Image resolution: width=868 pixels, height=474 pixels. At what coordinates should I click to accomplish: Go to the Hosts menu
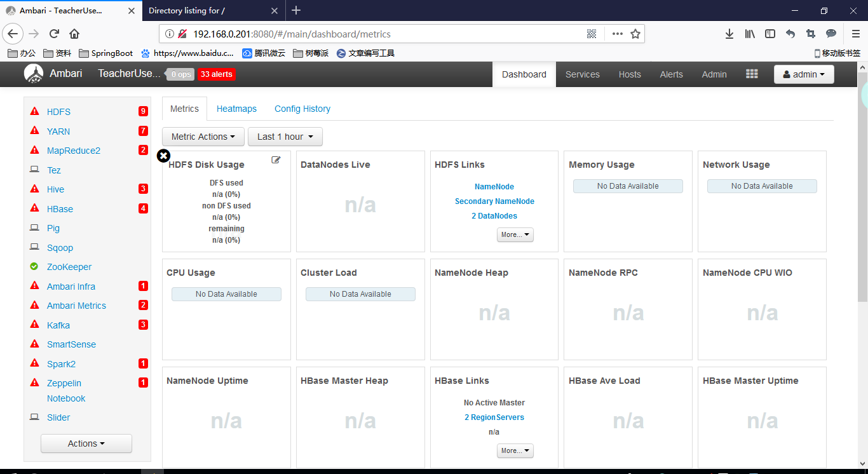pos(630,74)
